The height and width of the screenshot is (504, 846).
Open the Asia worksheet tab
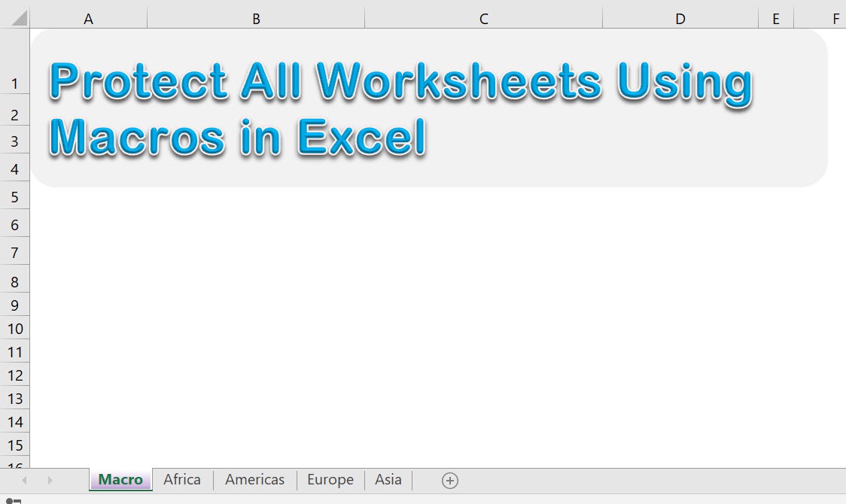click(x=388, y=479)
